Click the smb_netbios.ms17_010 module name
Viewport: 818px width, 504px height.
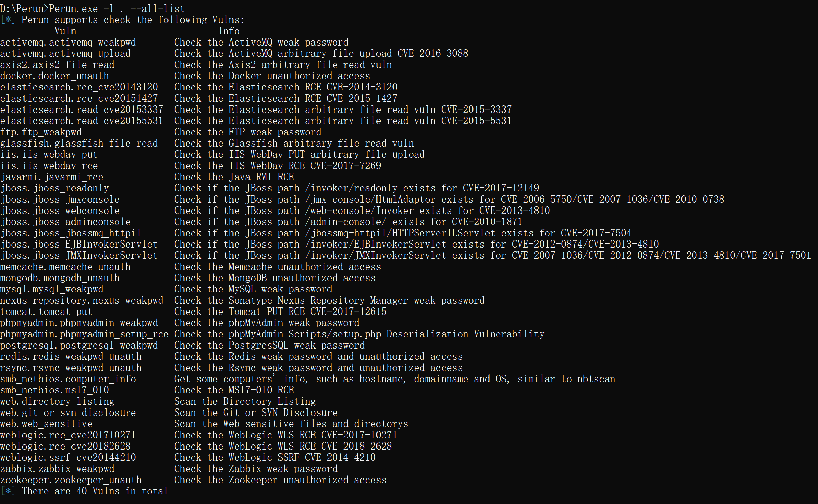[x=54, y=390]
